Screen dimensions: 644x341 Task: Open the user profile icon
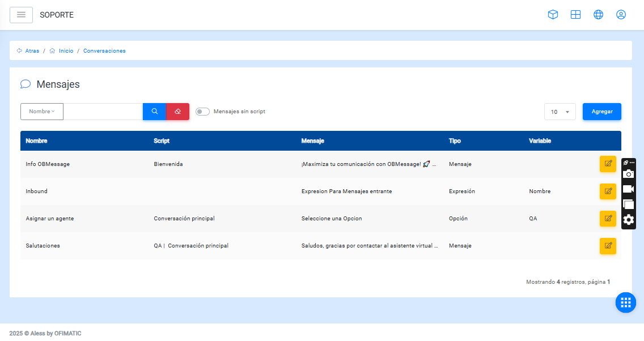pyautogui.click(x=621, y=15)
